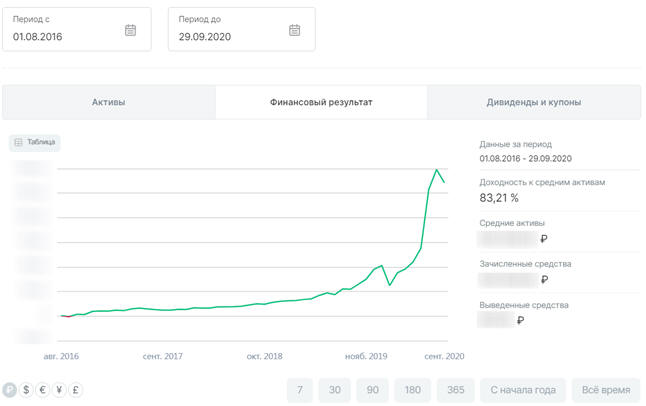Switch to pound currency icon
The height and width of the screenshot is (406, 646).
coord(75,390)
